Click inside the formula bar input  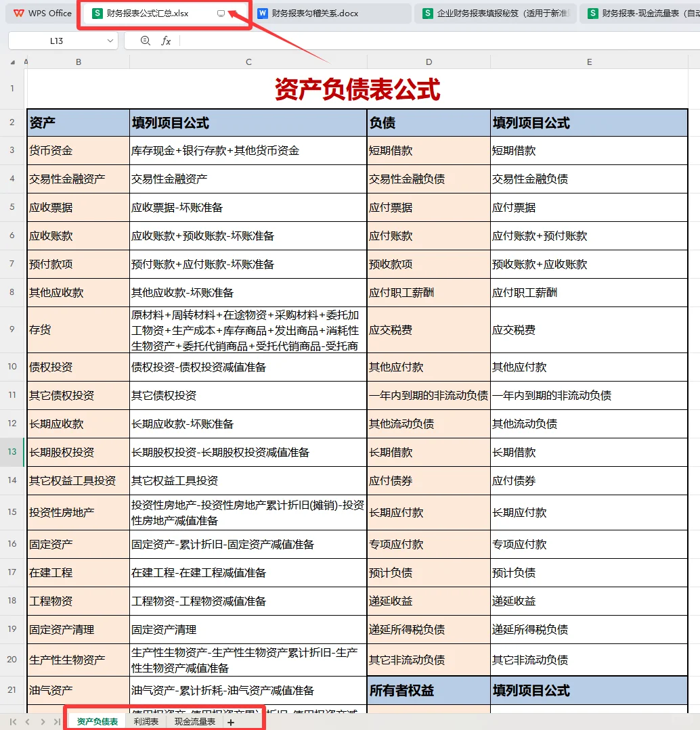[438, 41]
